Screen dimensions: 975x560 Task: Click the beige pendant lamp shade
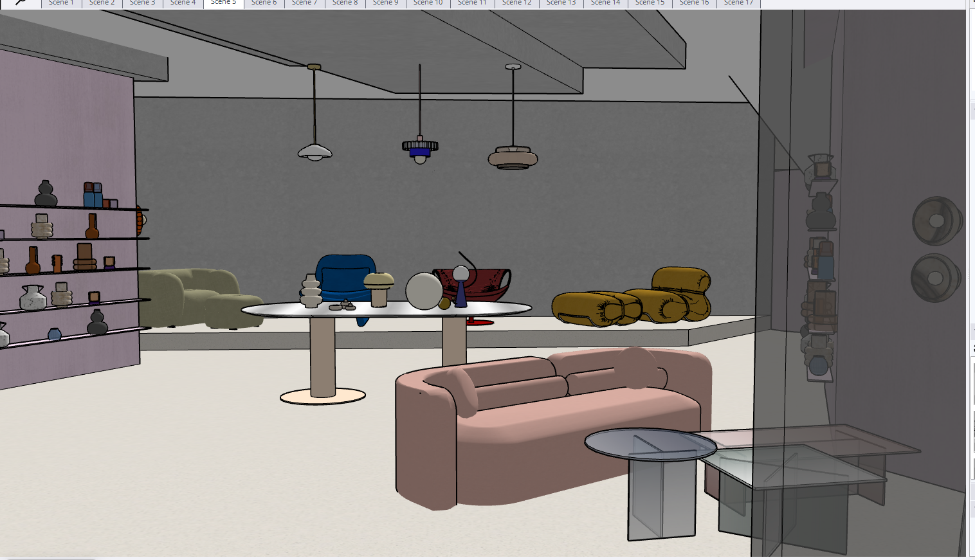point(513,158)
